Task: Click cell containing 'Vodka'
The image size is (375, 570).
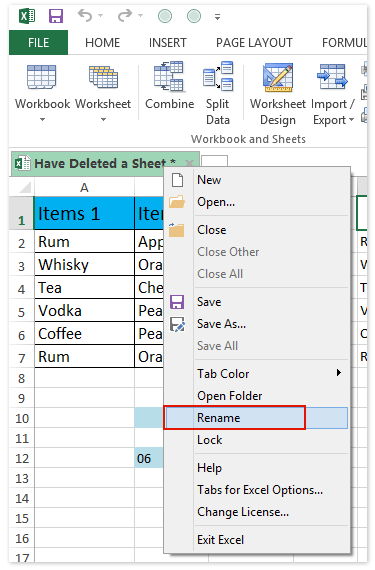Action: coord(84,310)
